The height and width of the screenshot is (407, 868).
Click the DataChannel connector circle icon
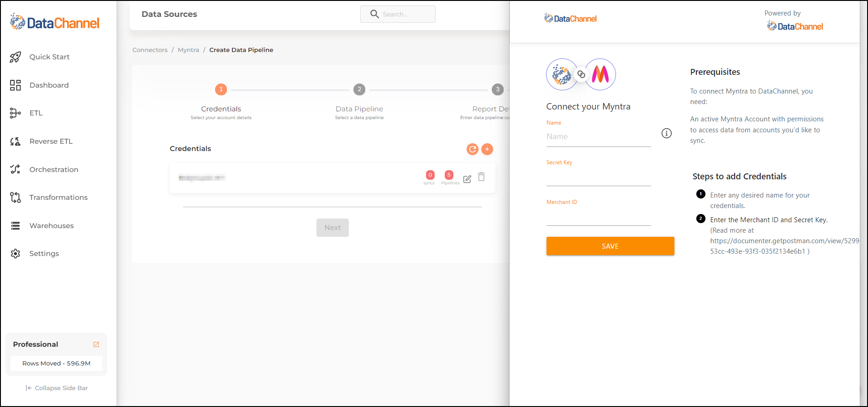tap(562, 74)
